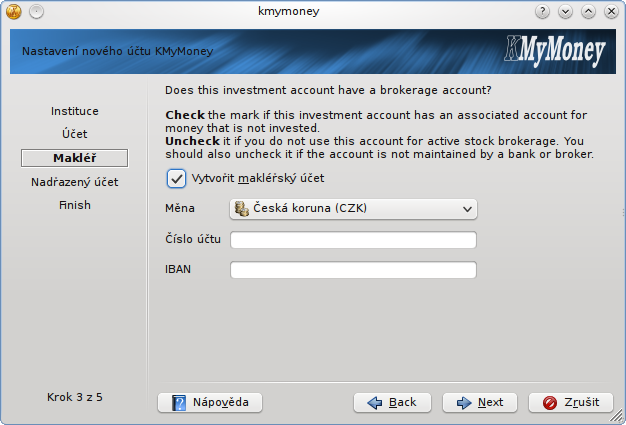
Task: Click the 'Does this investment account have a brokerage account?' question
Action: tap(328, 91)
